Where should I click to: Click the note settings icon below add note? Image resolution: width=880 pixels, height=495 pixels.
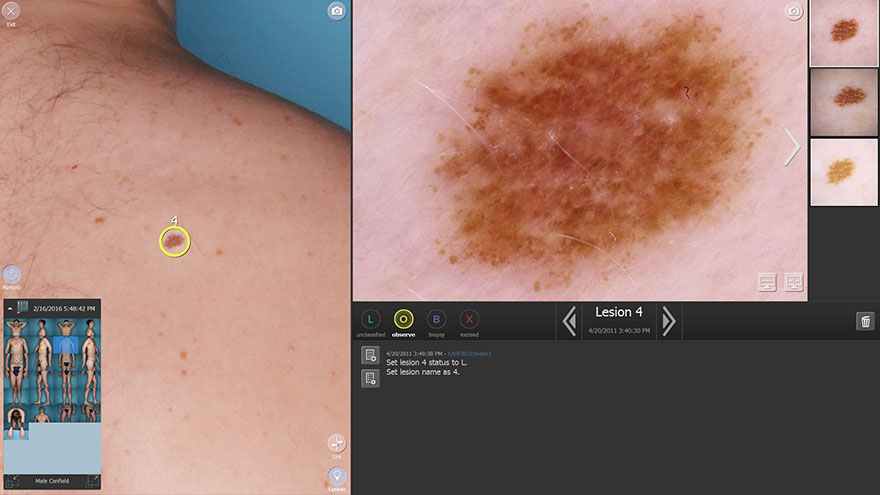point(370,378)
